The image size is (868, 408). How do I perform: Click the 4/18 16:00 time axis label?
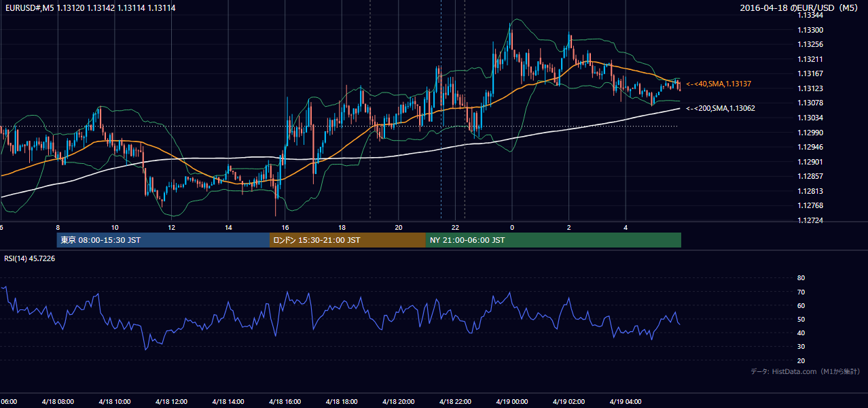pyautogui.click(x=285, y=402)
